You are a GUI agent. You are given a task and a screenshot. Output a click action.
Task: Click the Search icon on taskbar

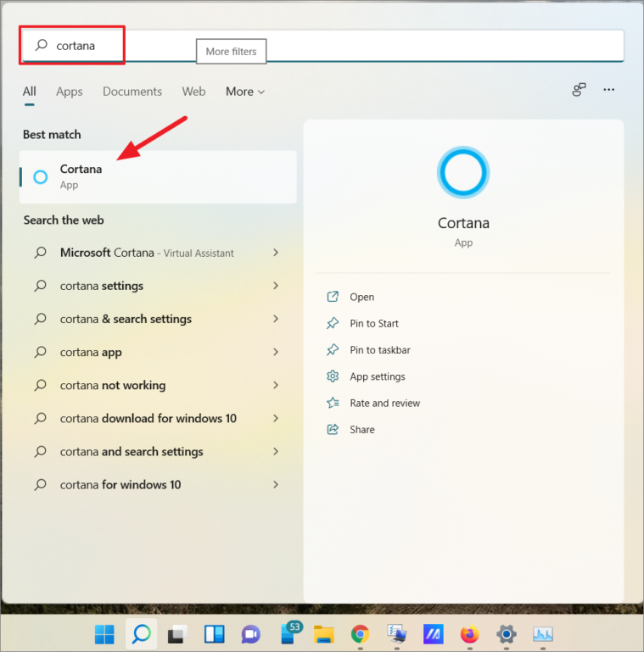(x=142, y=634)
